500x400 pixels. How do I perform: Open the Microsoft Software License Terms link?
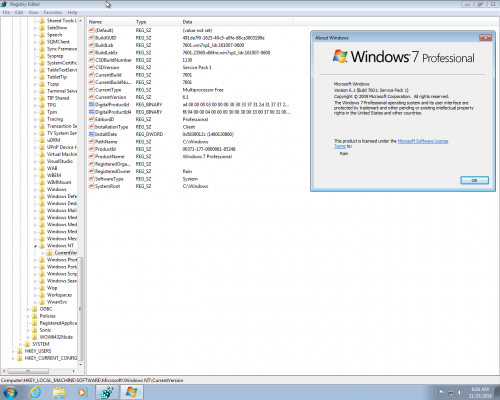point(391,144)
